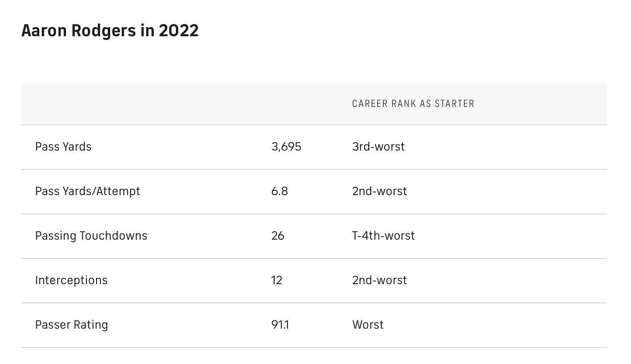Select the Passing Touchdowns row label
The width and height of the screenshot is (631, 364).
[x=91, y=236]
